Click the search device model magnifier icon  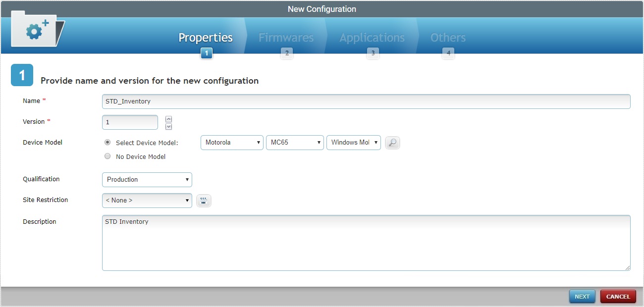392,143
